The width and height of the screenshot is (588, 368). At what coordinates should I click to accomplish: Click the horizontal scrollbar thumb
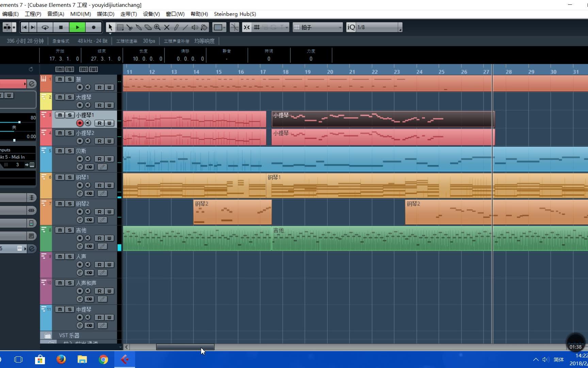(x=185, y=347)
